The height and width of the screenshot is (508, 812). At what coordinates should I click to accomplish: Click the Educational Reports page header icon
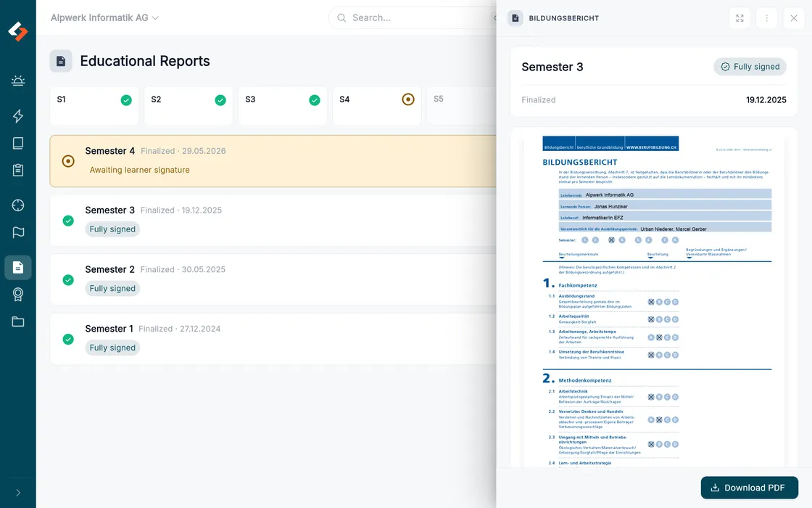click(x=61, y=61)
